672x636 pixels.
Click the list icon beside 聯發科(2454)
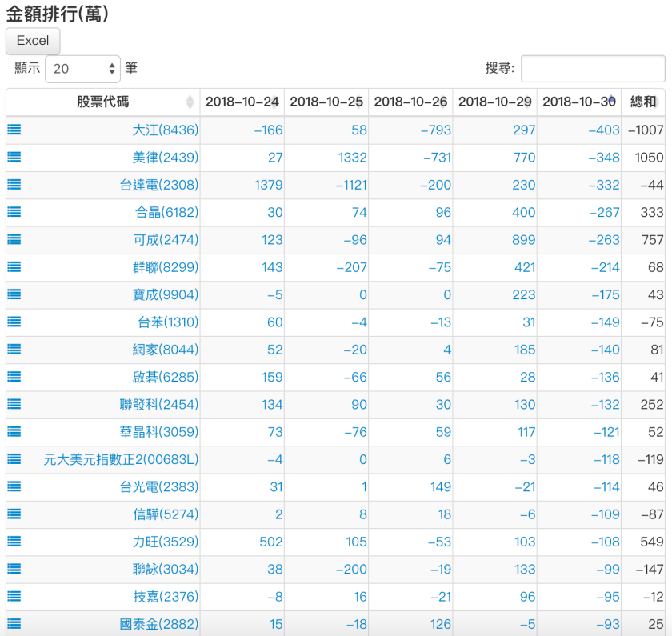[x=14, y=404]
